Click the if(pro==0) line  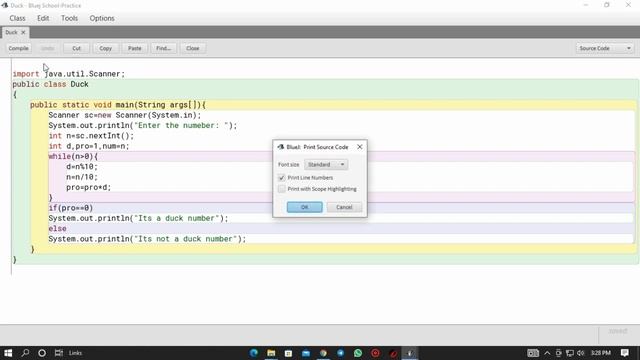click(x=71, y=208)
